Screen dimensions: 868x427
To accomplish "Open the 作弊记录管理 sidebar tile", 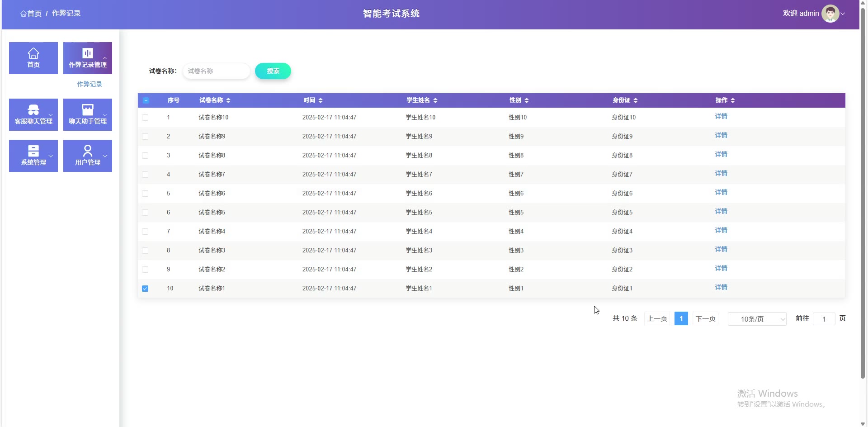I will coord(88,58).
